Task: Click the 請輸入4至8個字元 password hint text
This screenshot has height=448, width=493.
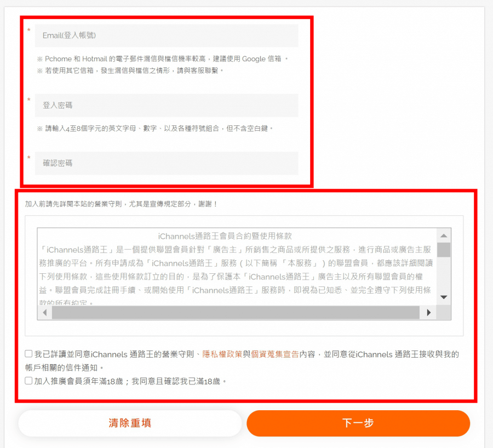Action: tap(155, 128)
